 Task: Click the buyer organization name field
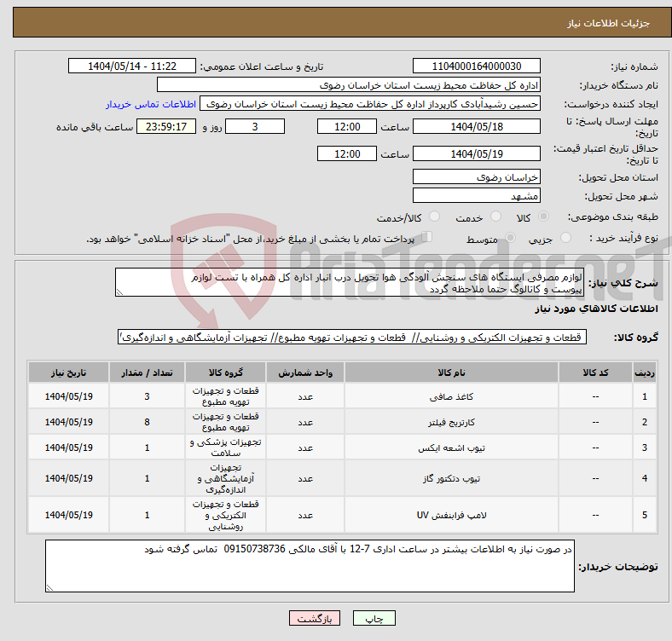click(x=349, y=85)
